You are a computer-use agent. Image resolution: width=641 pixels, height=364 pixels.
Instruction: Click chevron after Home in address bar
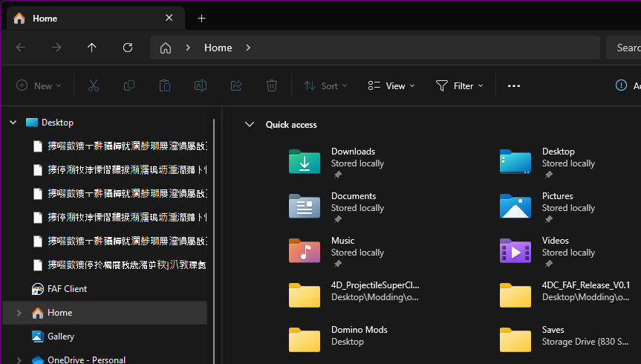click(x=248, y=48)
